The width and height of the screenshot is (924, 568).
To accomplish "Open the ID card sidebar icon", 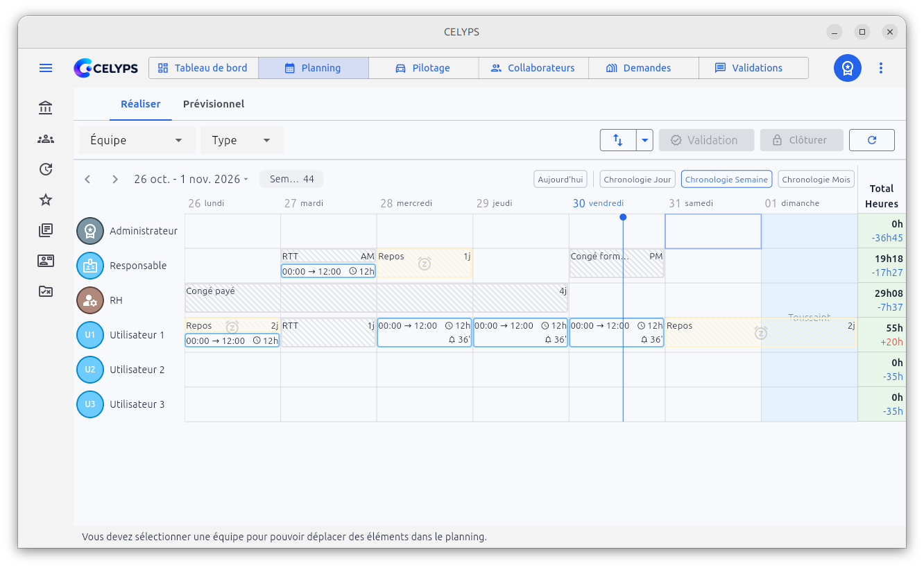I will click(46, 261).
